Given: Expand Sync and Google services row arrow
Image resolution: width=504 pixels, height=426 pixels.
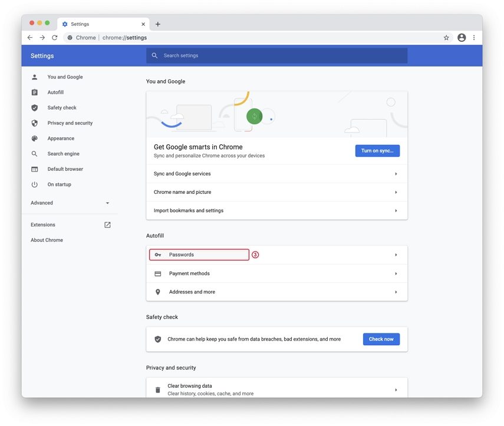Looking at the screenshot, I should [396, 174].
